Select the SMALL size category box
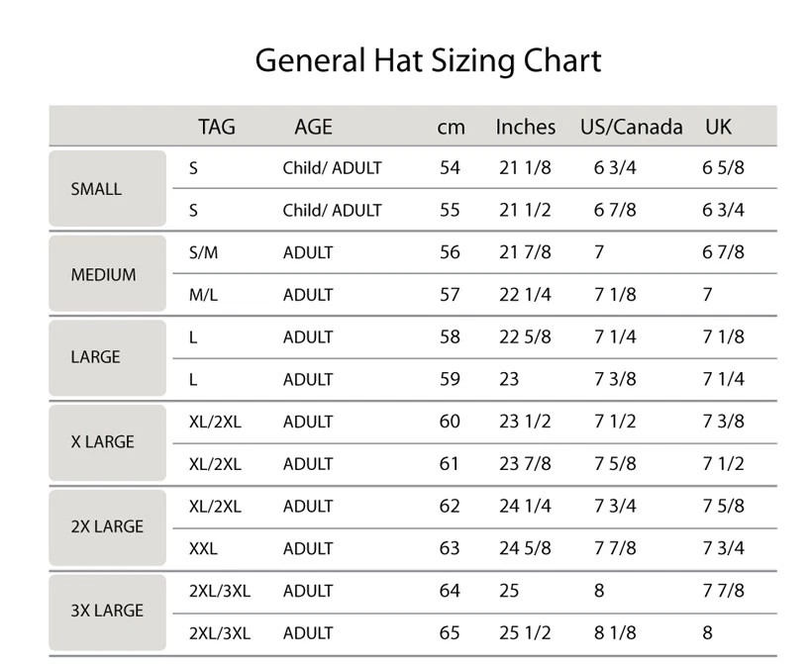812x664 pixels. point(108,188)
